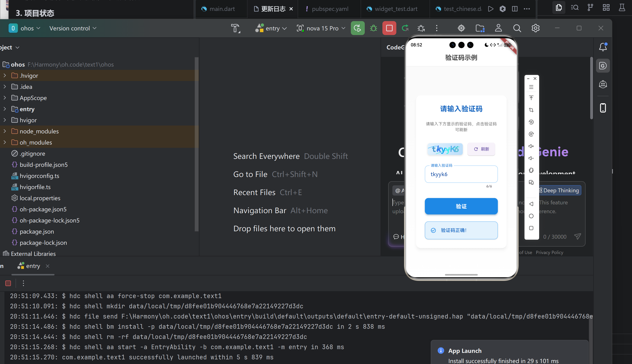This screenshot has height=364, width=632.
Task: Click the captcha input field
Action: point(461,174)
